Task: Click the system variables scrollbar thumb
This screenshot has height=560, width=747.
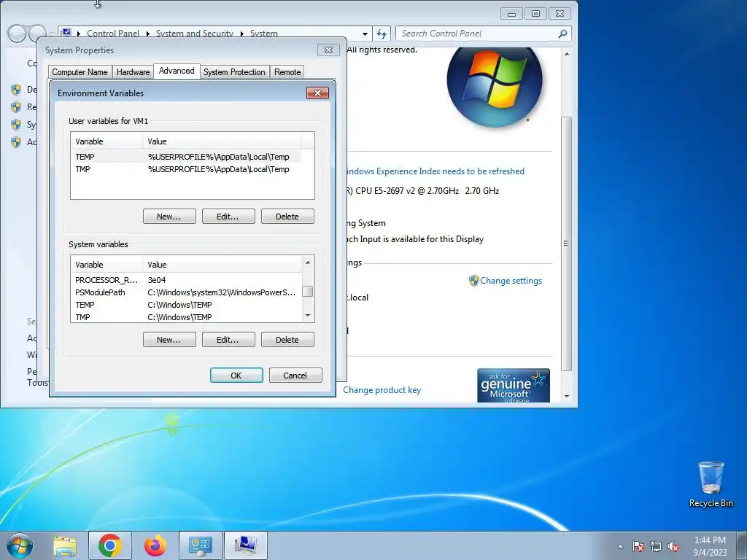Action: tap(308, 291)
